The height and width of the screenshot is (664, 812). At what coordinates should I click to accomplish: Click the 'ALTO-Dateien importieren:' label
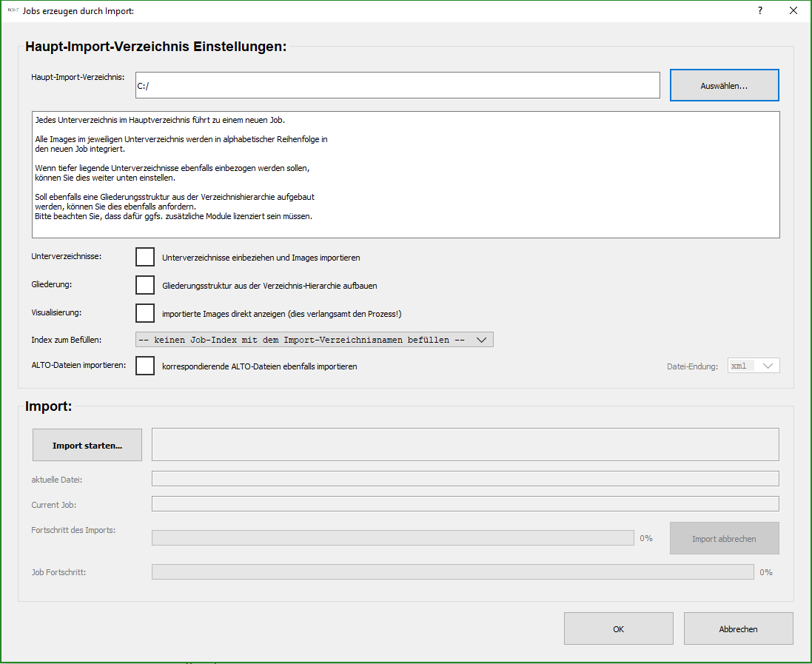pyautogui.click(x=78, y=365)
